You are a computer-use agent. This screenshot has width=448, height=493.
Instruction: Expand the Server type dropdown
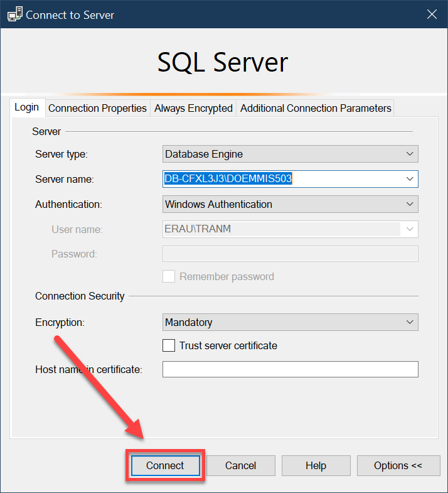click(x=291, y=154)
